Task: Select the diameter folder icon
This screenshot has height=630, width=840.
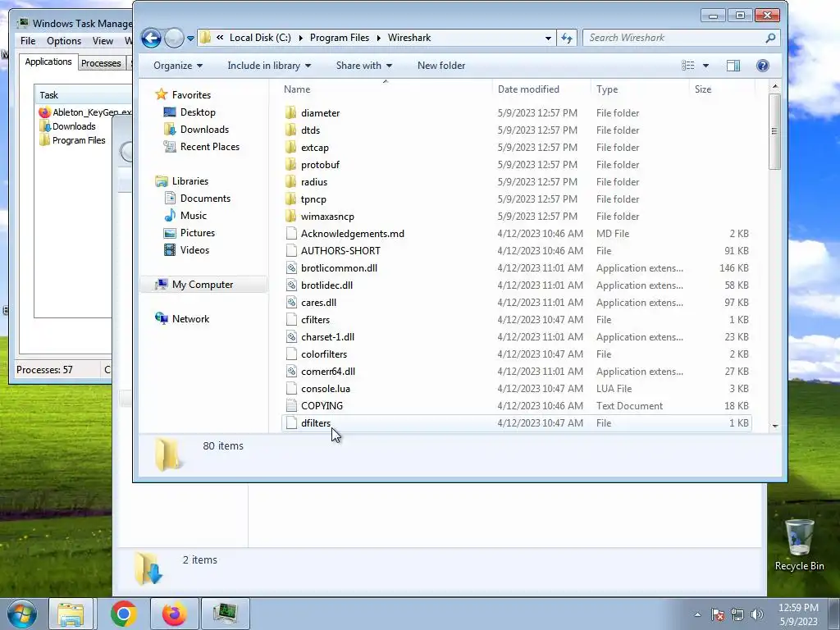Action: tap(291, 113)
